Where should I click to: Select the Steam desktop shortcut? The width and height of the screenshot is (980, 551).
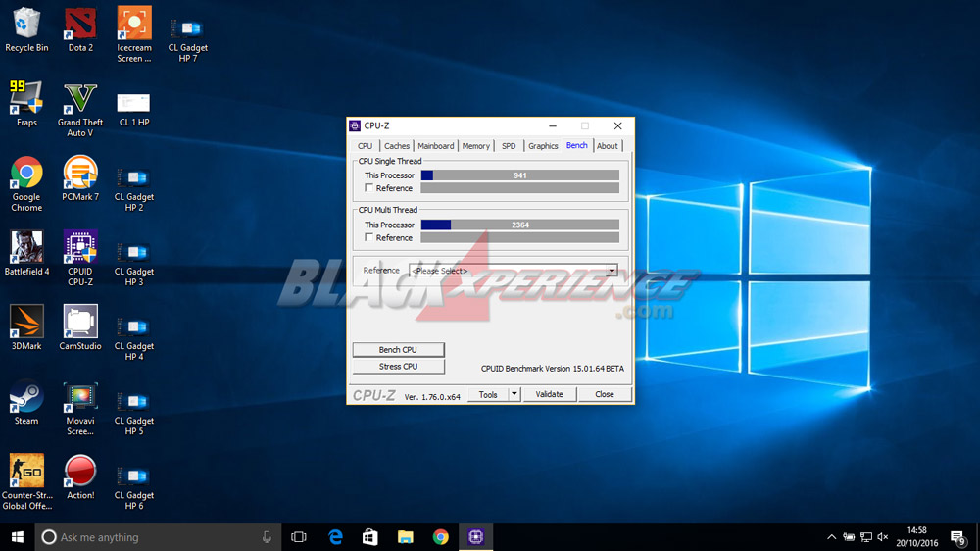pos(26,402)
